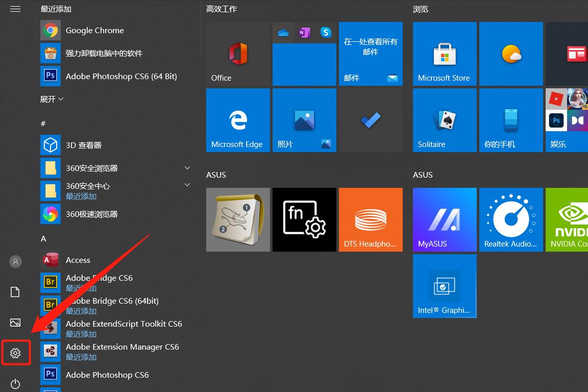Expand the 360安全中心 folder chevron

coord(187,185)
